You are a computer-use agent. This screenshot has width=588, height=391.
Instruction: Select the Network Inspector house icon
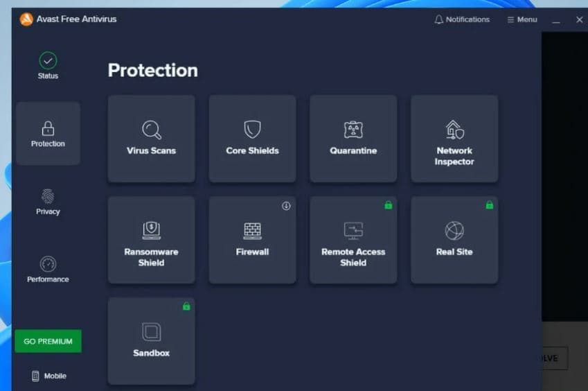[x=454, y=130]
